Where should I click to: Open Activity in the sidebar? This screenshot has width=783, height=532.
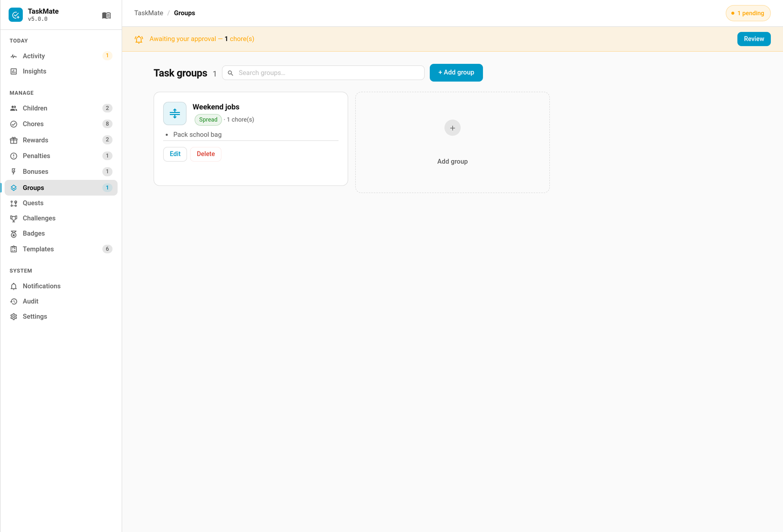coord(61,56)
